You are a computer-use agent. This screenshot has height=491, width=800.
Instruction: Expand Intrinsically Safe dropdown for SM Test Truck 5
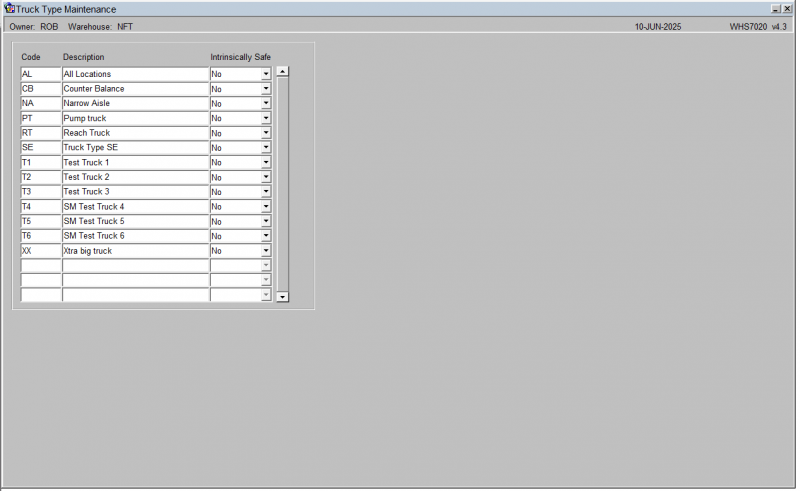click(266, 222)
